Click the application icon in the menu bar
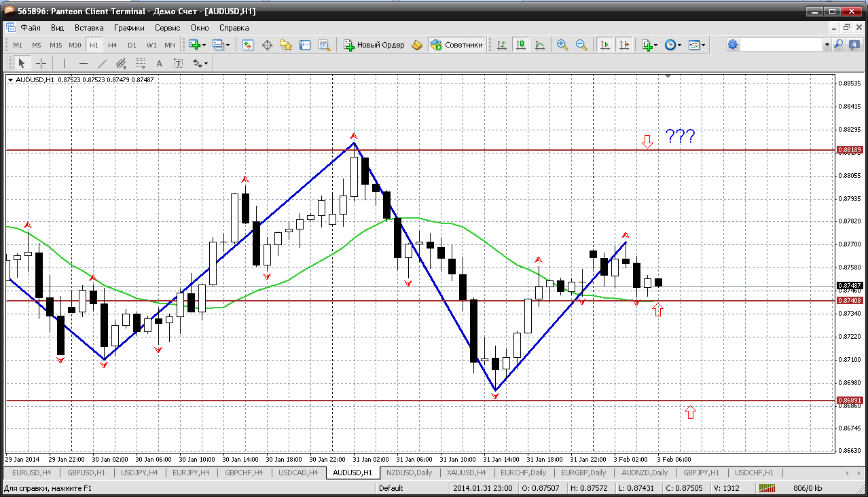Image resolution: width=868 pixels, height=497 pixels. coord(10,28)
